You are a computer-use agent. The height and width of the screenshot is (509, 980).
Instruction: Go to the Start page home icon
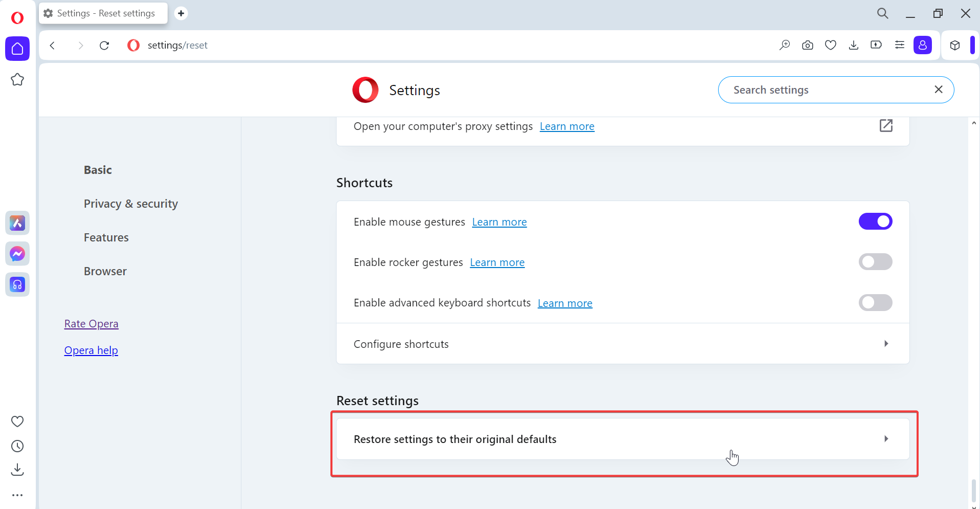(x=17, y=49)
